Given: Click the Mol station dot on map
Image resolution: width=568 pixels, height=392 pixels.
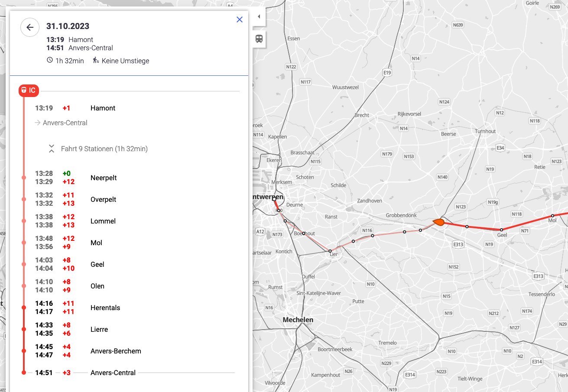Looking at the screenshot, I should [552, 216].
